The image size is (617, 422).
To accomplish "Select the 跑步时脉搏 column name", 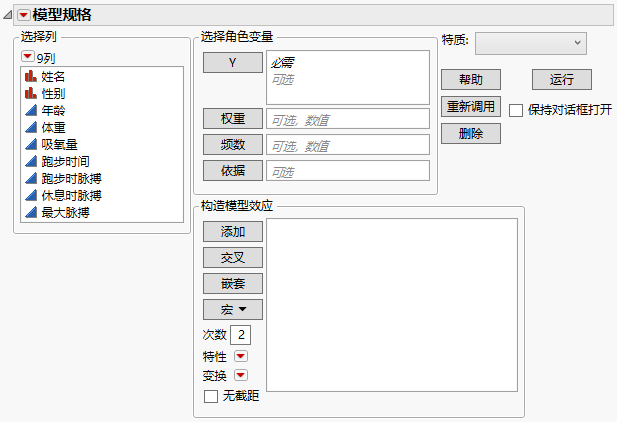I will (71, 178).
